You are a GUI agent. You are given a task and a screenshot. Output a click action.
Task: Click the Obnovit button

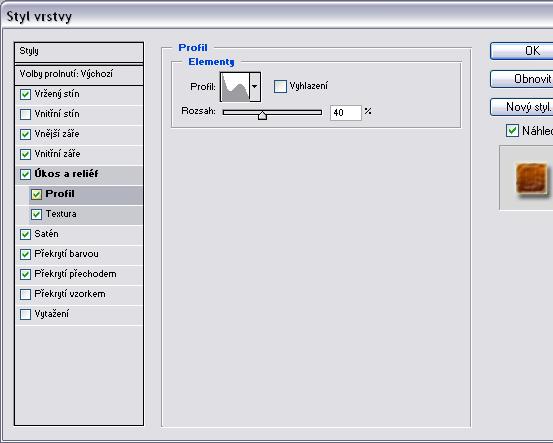point(522,79)
